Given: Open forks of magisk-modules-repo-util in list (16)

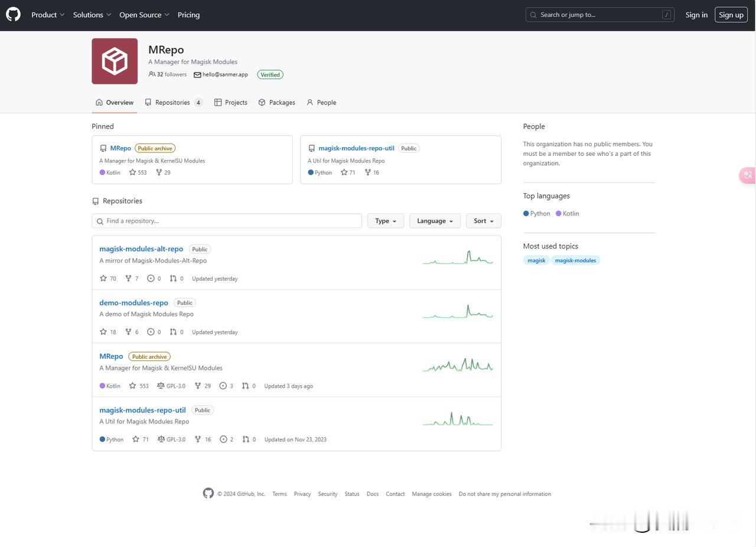Looking at the screenshot, I should coord(203,439).
